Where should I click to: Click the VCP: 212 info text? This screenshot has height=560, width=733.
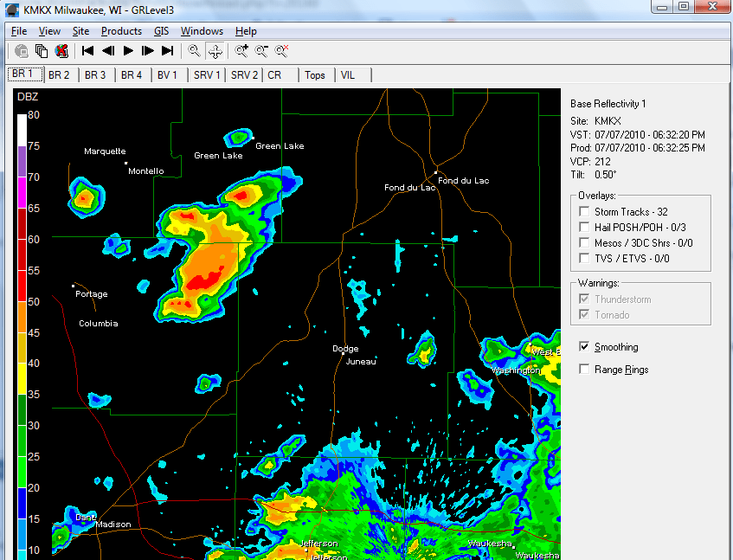tap(590, 162)
